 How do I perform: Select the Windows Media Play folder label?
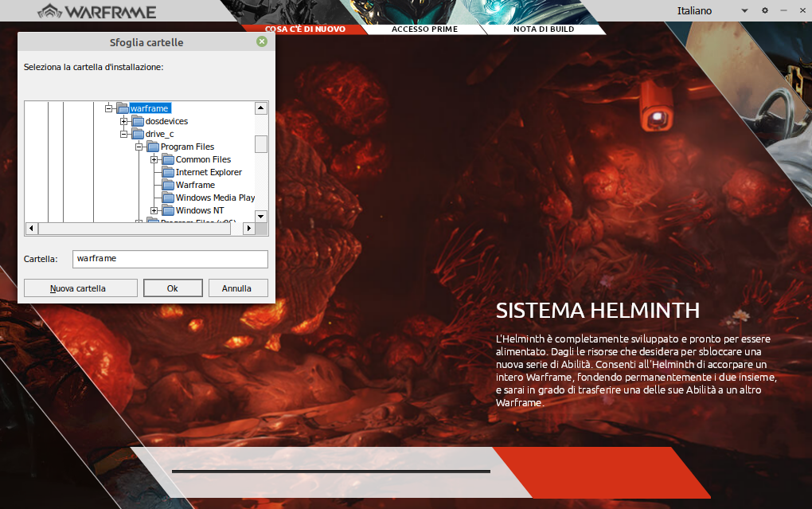click(216, 198)
